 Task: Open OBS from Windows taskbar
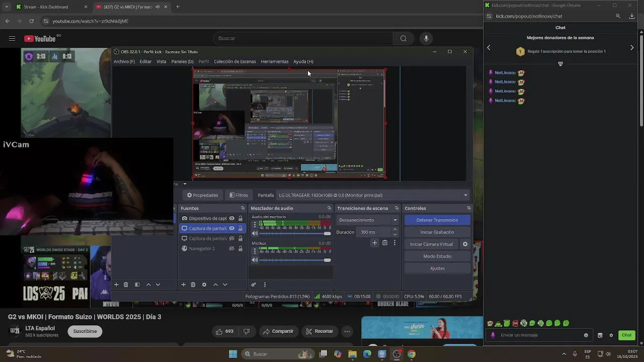[397, 354]
